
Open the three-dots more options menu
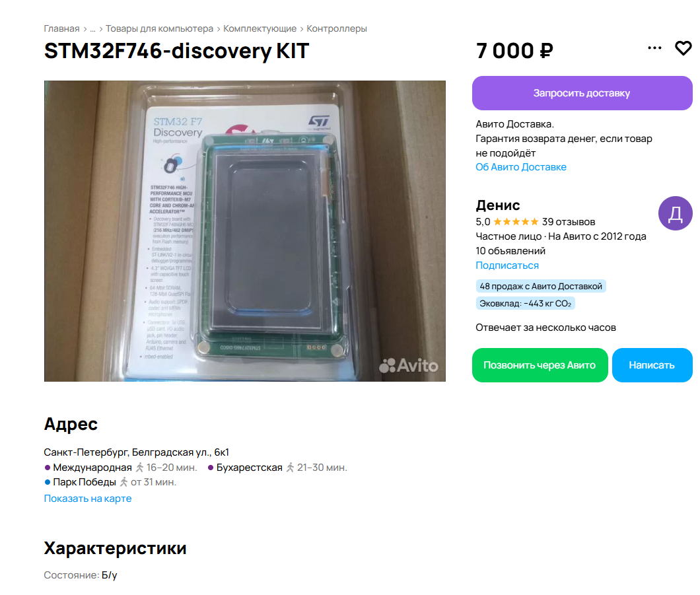point(654,48)
